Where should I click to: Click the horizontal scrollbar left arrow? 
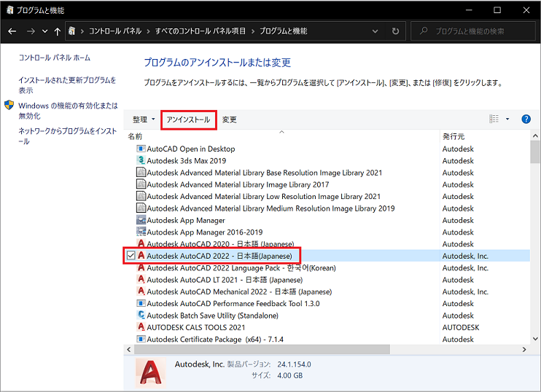[129, 350]
